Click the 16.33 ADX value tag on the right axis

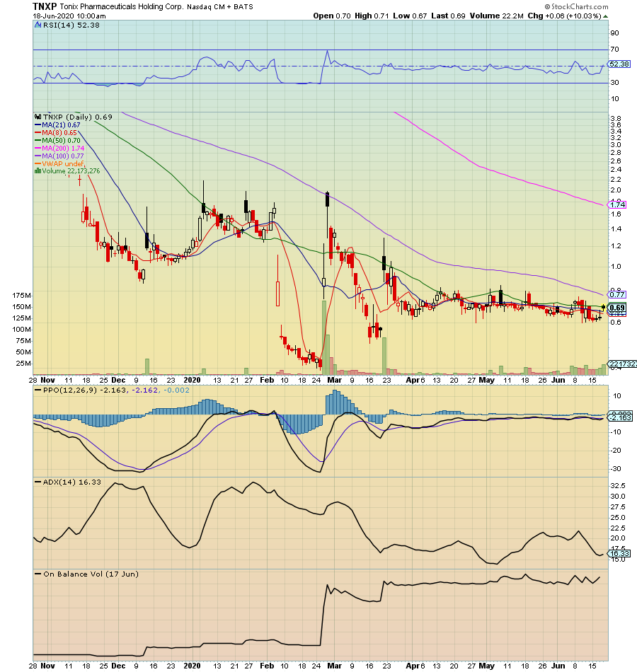(x=619, y=553)
